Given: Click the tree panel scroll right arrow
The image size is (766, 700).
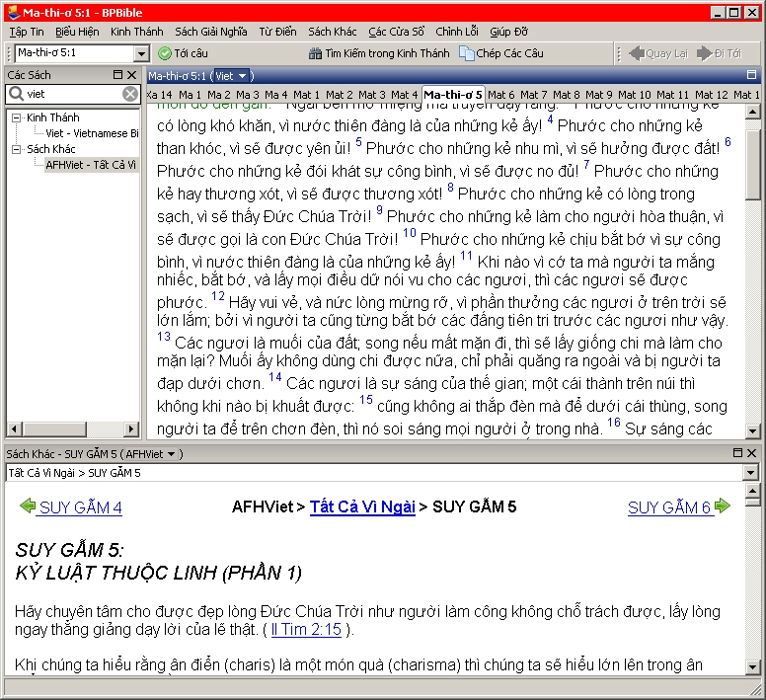Looking at the screenshot, I should [130, 429].
